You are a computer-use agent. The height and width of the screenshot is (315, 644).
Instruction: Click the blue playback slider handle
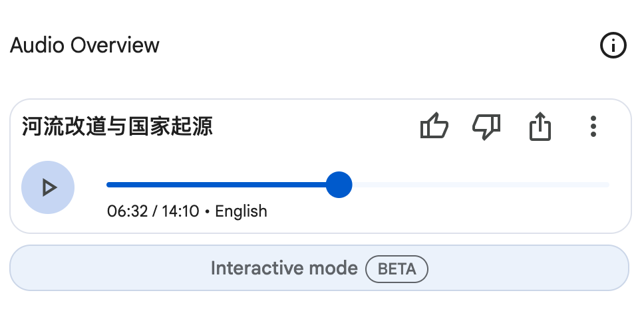339,185
